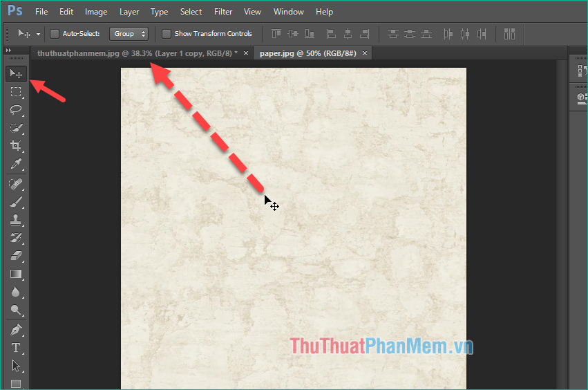Open the Select menu
The height and width of the screenshot is (390, 588).
coord(191,12)
